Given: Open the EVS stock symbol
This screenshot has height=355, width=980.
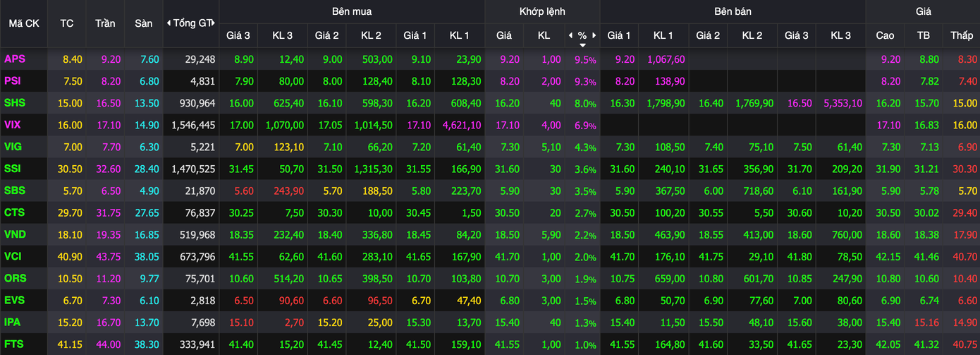Looking at the screenshot, I should 15,301.
